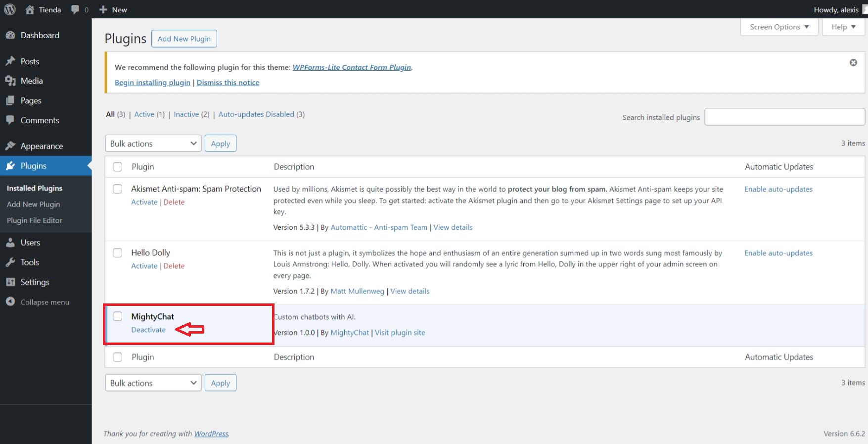Show All (3) plugins filter

pos(116,114)
